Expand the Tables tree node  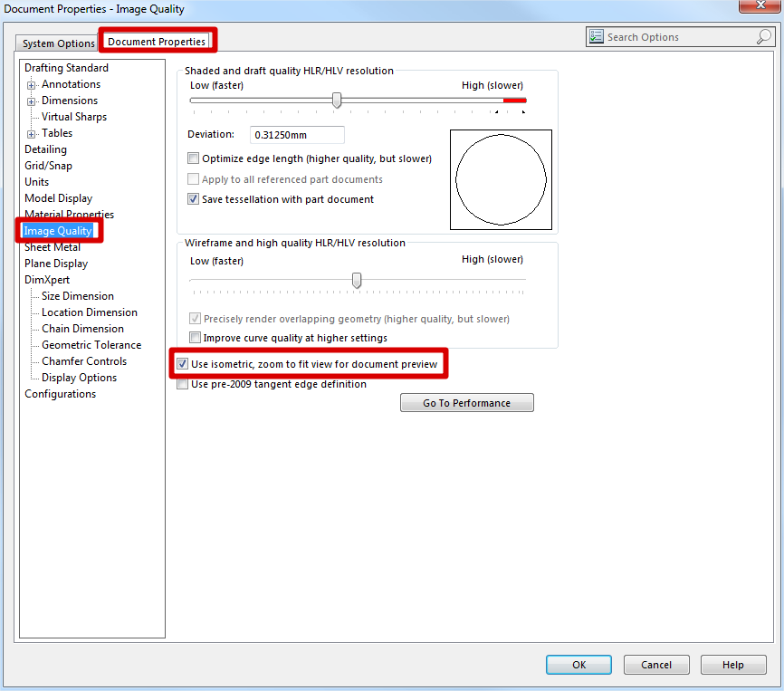tap(32, 134)
